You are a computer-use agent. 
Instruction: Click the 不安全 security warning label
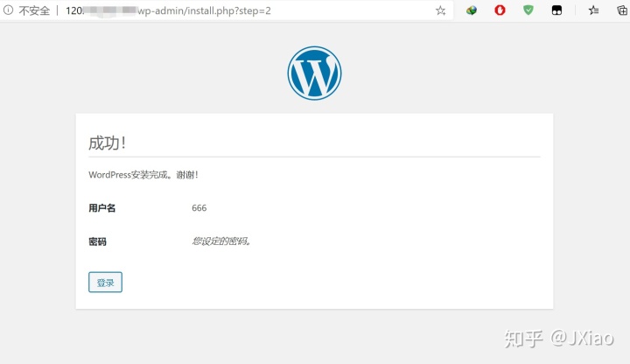click(34, 10)
